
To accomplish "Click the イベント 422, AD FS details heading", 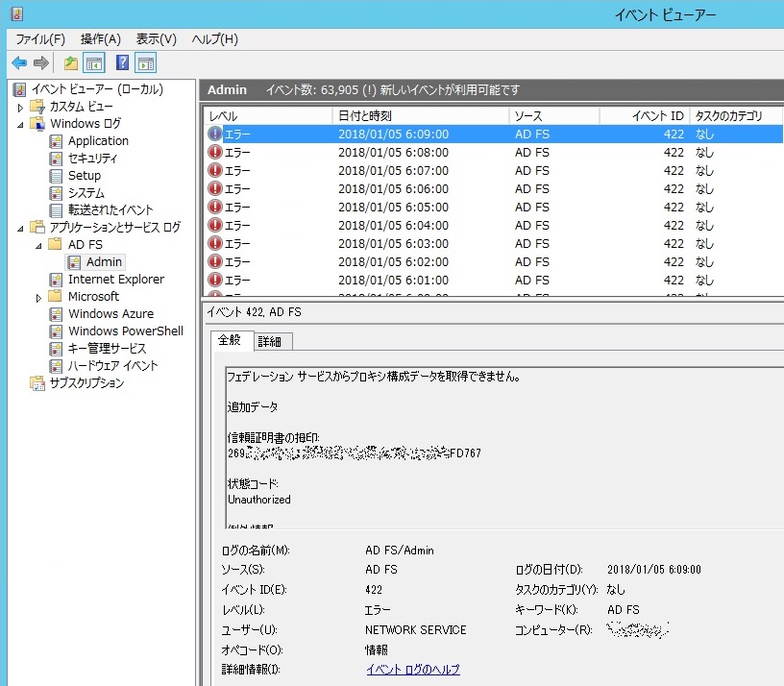I will (x=254, y=312).
